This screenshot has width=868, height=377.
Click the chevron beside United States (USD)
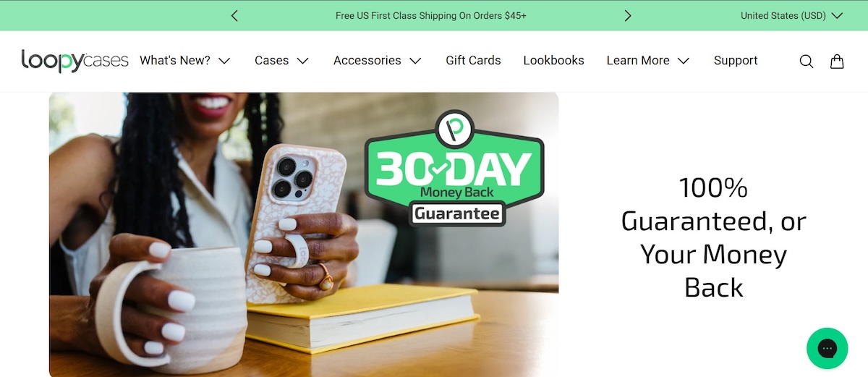pyautogui.click(x=837, y=15)
